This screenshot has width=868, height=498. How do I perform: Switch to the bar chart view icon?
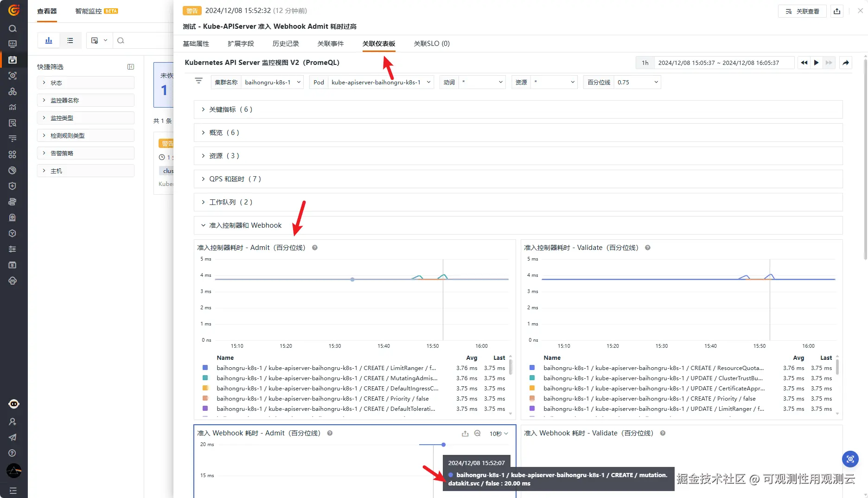49,40
